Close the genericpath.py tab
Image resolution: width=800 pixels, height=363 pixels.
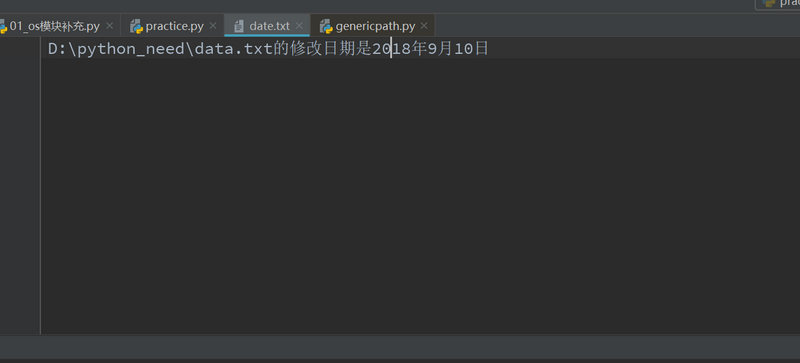pyautogui.click(x=423, y=26)
